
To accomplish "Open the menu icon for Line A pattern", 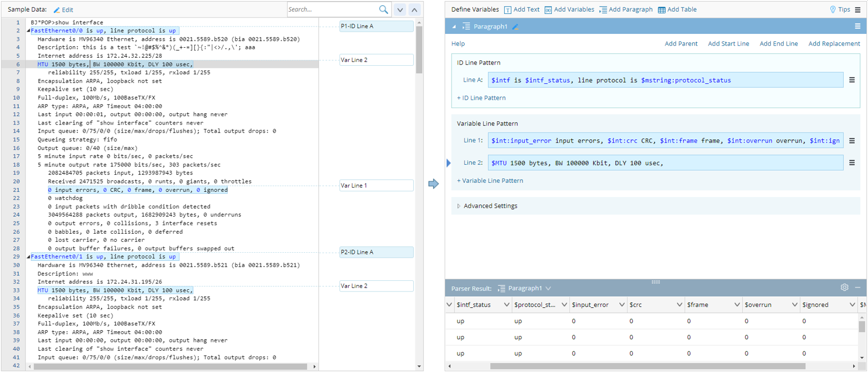I will pos(852,80).
